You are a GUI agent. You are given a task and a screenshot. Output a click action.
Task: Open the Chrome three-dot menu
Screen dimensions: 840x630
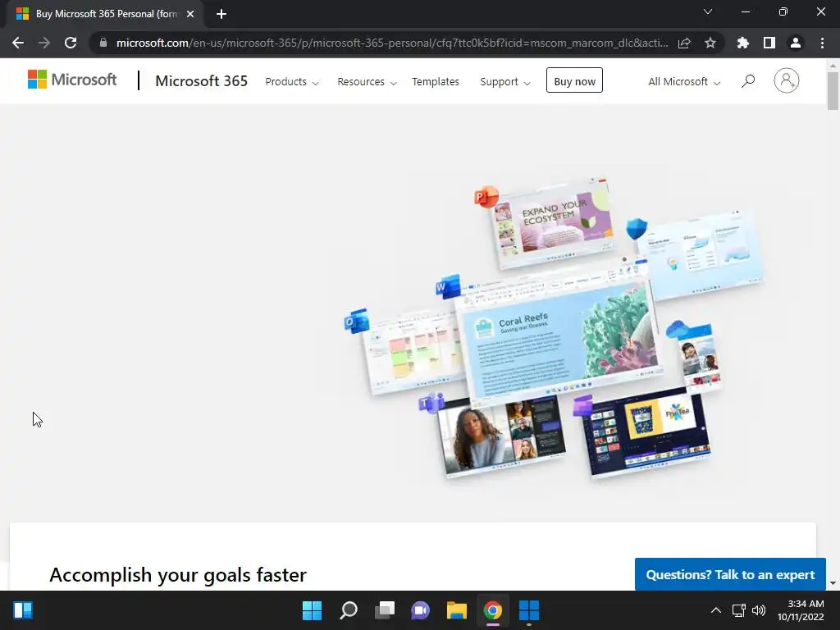(822, 43)
